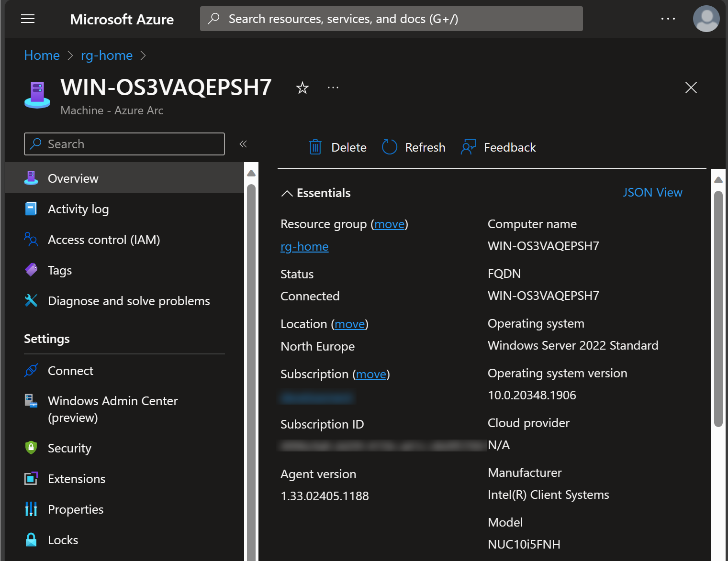Pin WIN-OS3VAQEPSH7 to favorites with star
The height and width of the screenshot is (561, 728).
tap(302, 88)
